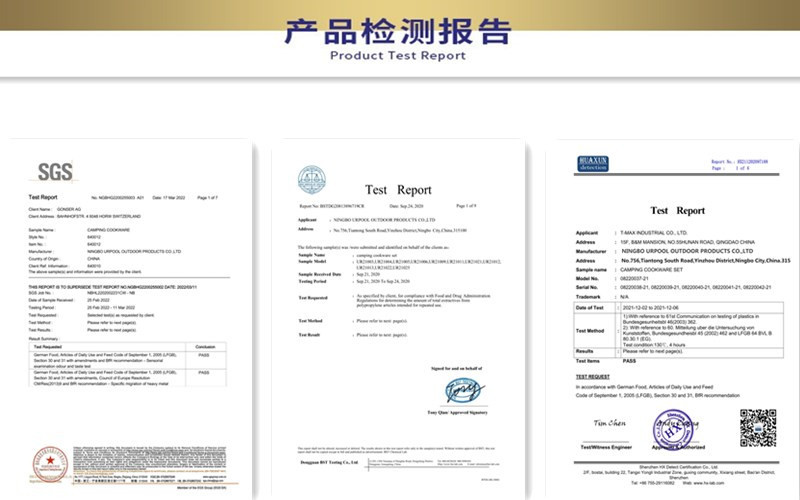This screenshot has height=500, width=800.
Task: Click 'PASS' next to Test Items
Action: pos(630,361)
